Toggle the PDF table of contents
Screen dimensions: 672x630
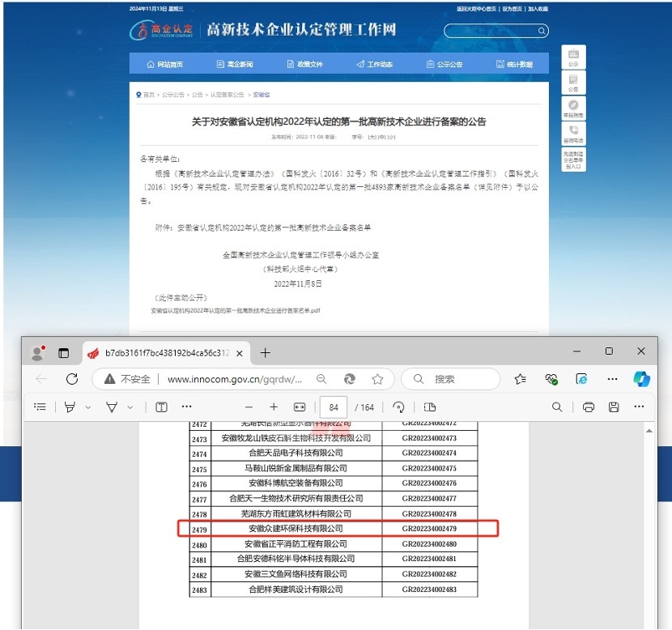tap(40, 407)
